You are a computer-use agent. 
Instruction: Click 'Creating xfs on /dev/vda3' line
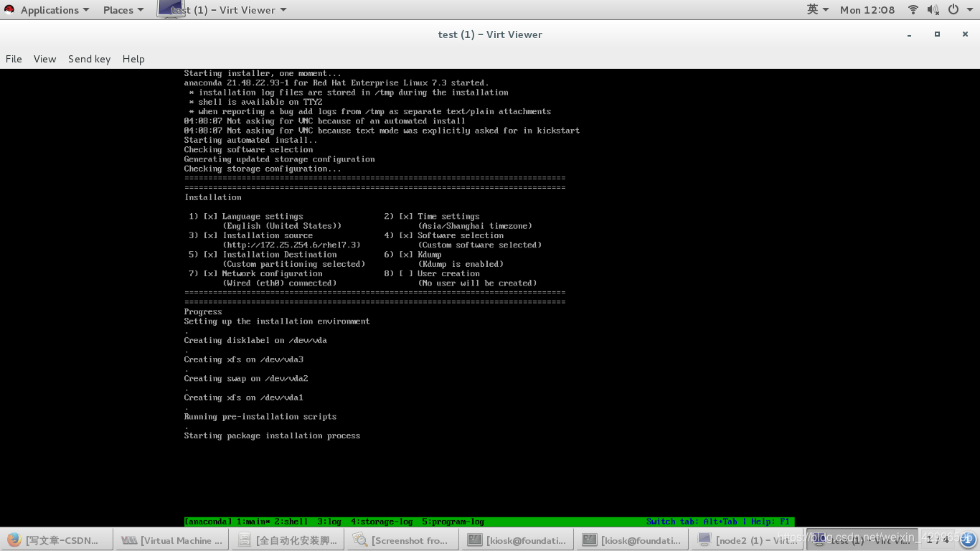coord(244,359)
